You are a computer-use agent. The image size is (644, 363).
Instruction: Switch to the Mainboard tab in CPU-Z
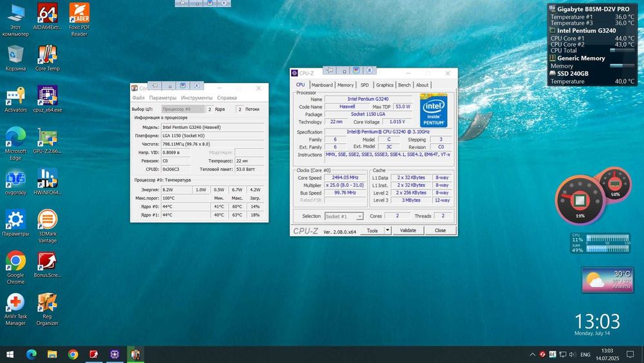pyautogui.click(x=322, y=85)
